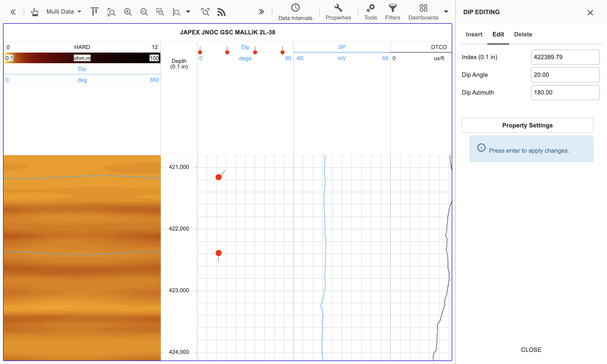
Task: Switch to the Delete tab
Action: (523, 34)
